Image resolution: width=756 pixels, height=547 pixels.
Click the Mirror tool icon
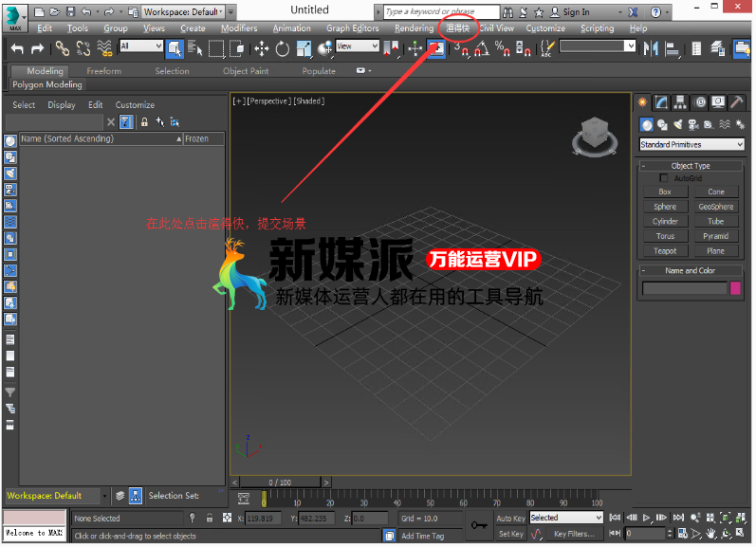(x=651, y=48)
